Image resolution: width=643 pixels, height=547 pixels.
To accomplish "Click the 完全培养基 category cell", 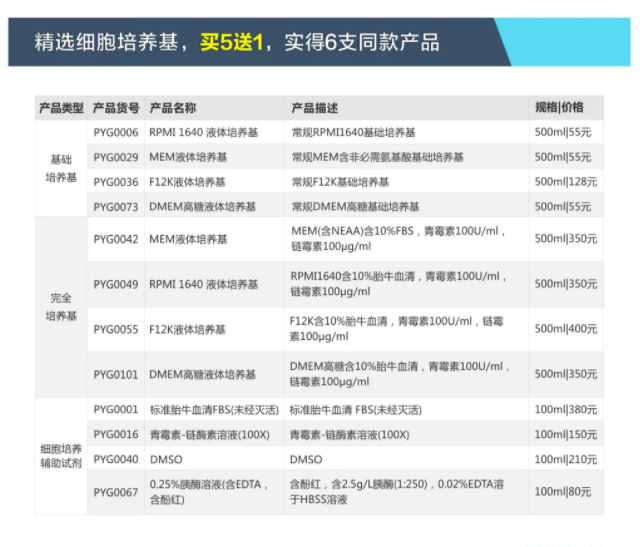I will (60, 307).
